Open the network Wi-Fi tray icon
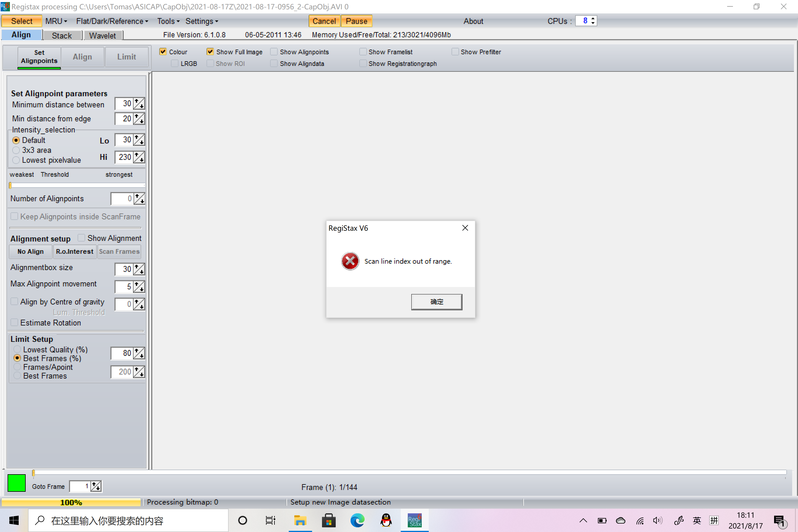Viewport: 798px width, 532px height. (x=639, y=520)
